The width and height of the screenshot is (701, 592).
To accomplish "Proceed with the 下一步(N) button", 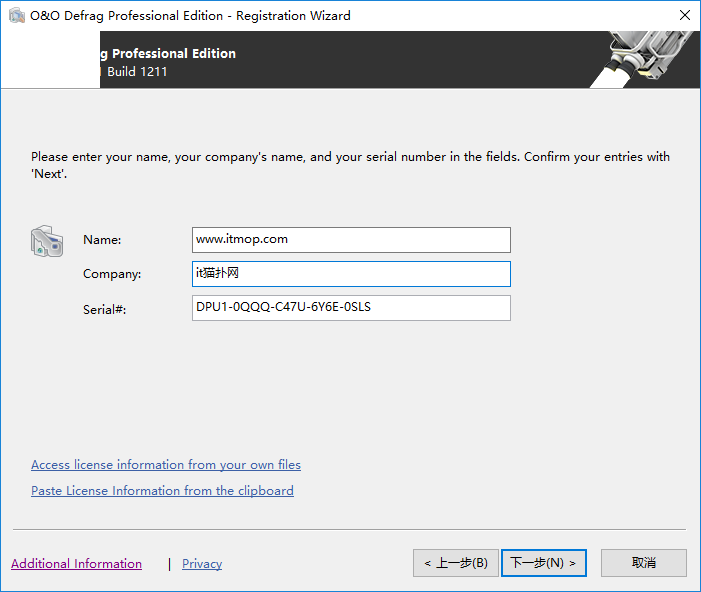I will [544, 563].
